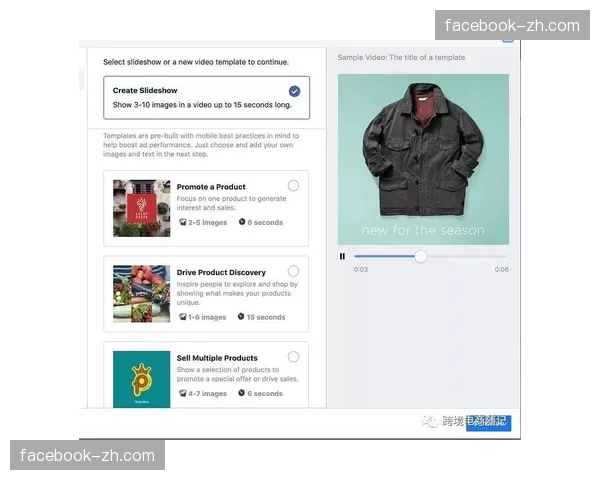This screenshot has width=600, height=480.
Task: Click the blue button at the dialog bottom right
Action: pos(489,423)
